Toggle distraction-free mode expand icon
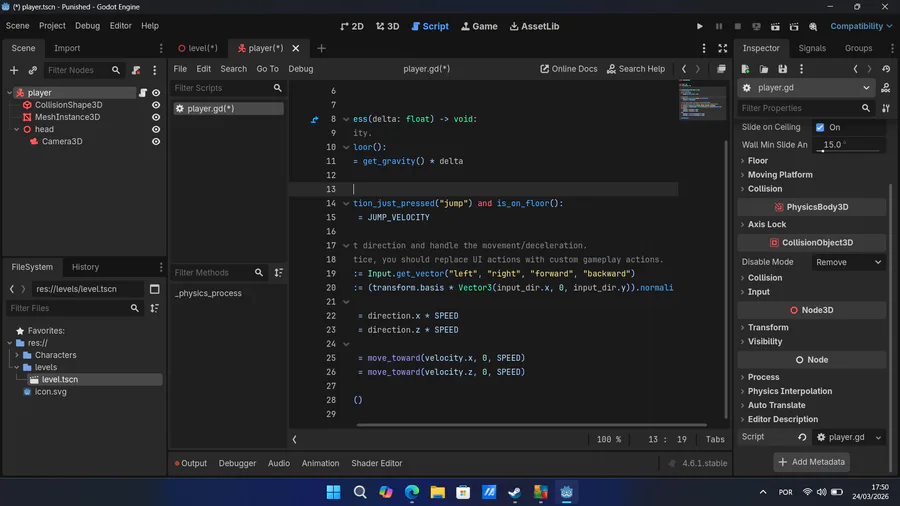This screenshot has height=506, width=900. [723, 48]
